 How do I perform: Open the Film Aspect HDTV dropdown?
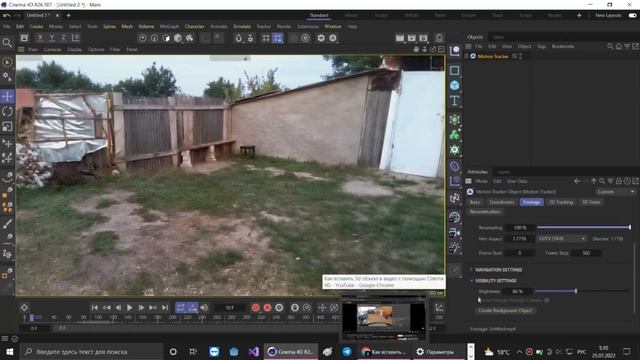click(562, 238)
